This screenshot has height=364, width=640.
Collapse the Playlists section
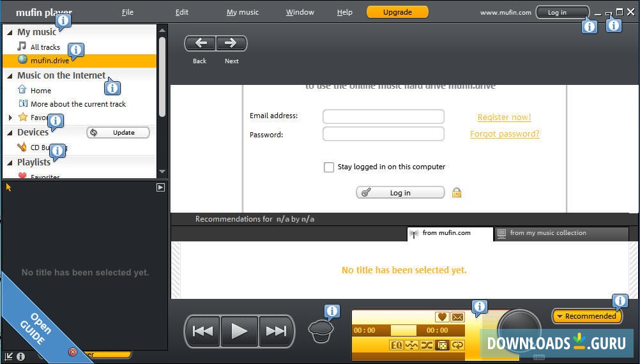click(10, 163)
